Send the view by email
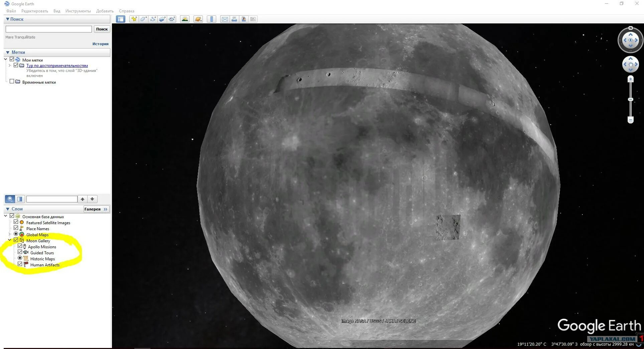The width and height of the screenshot is (644, 349). [225, 19]
